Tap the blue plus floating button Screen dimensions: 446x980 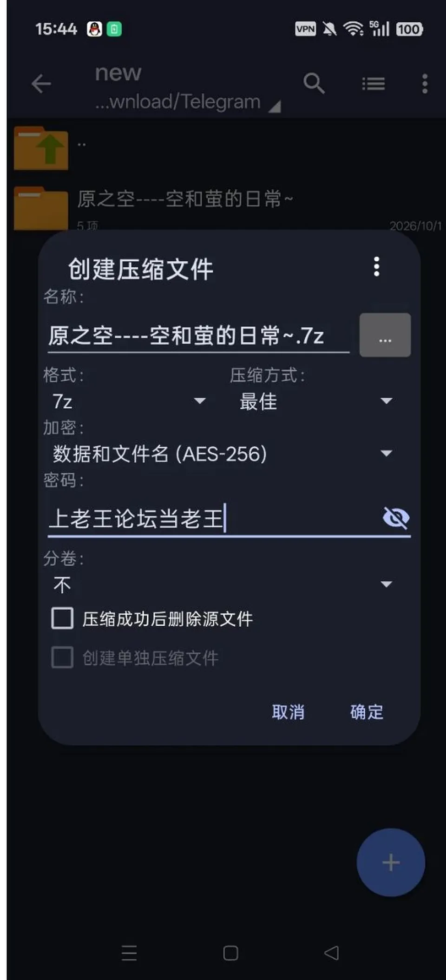[x=391, y=862]
